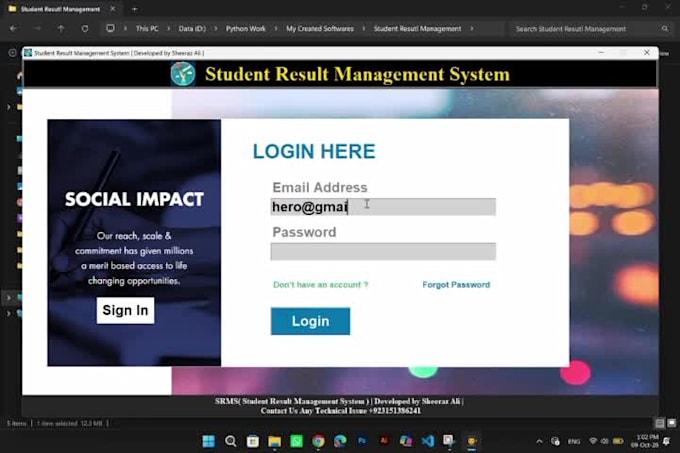Open Microsoft Store from the taskbar
This screenshot has width=680, height=453.
pyautogui.click(x=252, y=441)
